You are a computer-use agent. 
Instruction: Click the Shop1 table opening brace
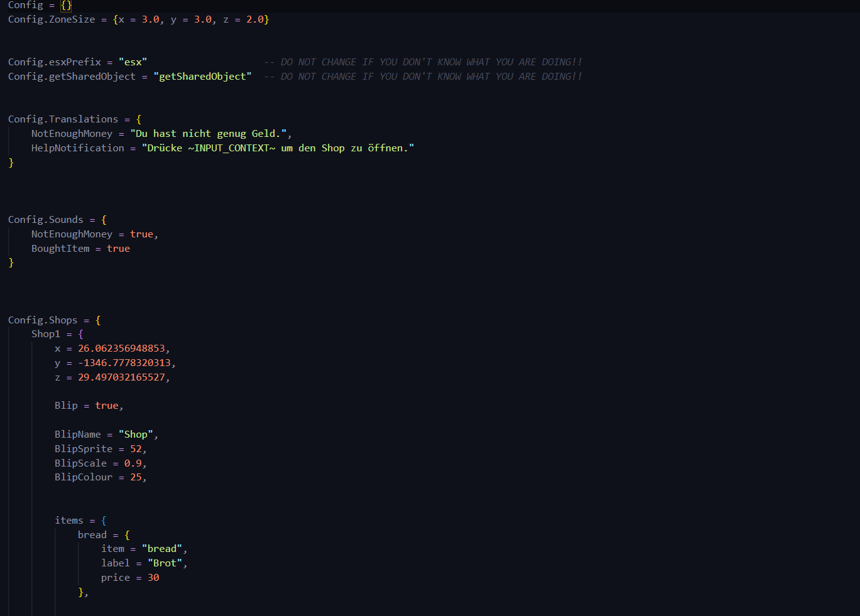click(80, 334)
